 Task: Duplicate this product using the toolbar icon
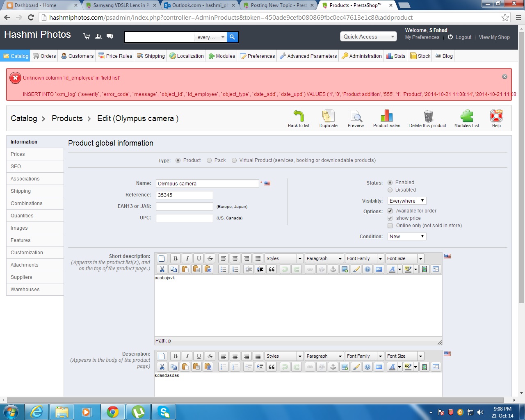[x=329, y=116]
